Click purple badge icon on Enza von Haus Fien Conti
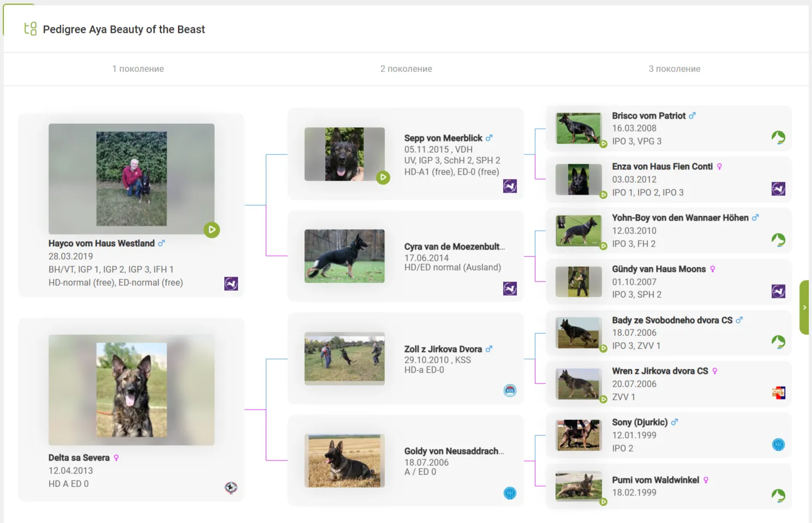 click(x=778, y=189)
